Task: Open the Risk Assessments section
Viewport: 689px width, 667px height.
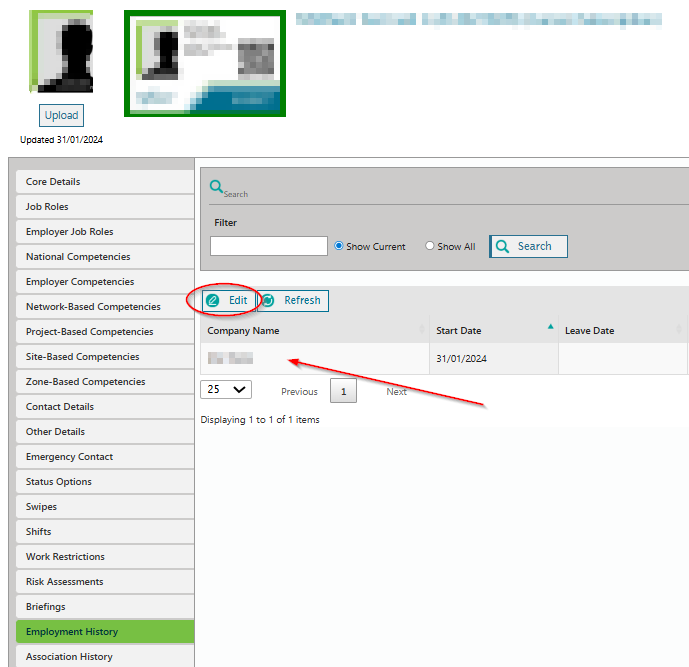Action: coord(105,583)
